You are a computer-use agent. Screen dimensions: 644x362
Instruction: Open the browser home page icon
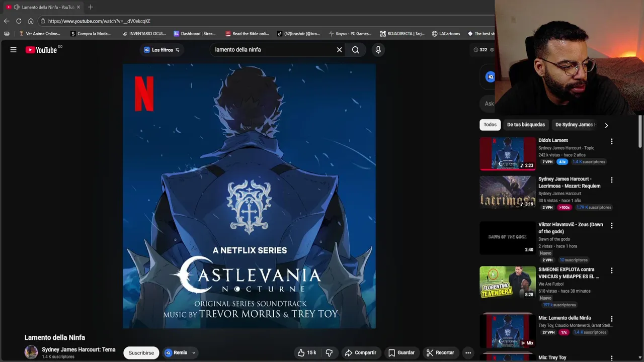click(x=31, y=21)
